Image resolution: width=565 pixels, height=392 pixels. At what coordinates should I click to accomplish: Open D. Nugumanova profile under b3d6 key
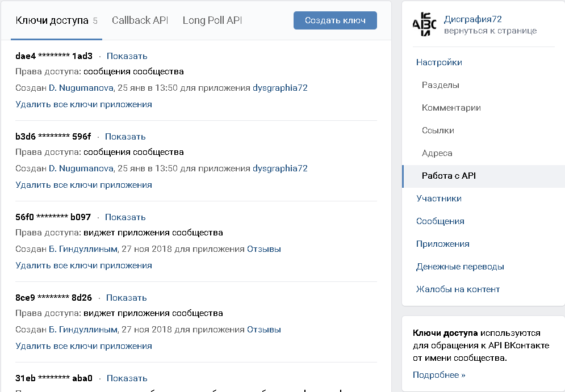click(81, 168)
